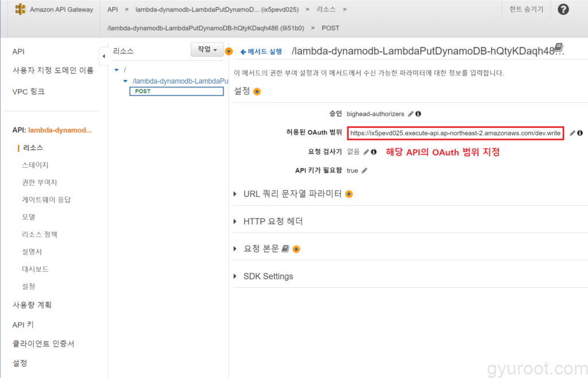Click pencil icon beside the OAuth scope URL
This screenshot has width=588, height=378.
click(572, 133)
